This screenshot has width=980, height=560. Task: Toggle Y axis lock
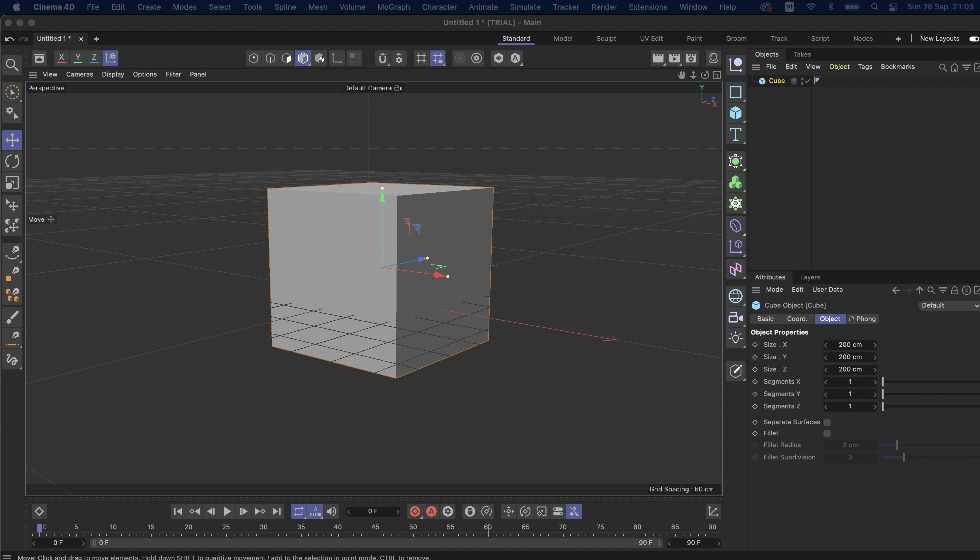click(x=78, y=58)
